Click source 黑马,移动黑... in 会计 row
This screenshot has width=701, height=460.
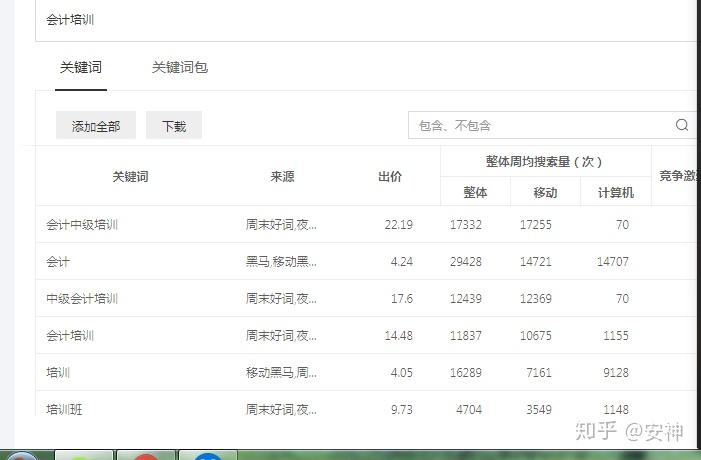point(281,262)
